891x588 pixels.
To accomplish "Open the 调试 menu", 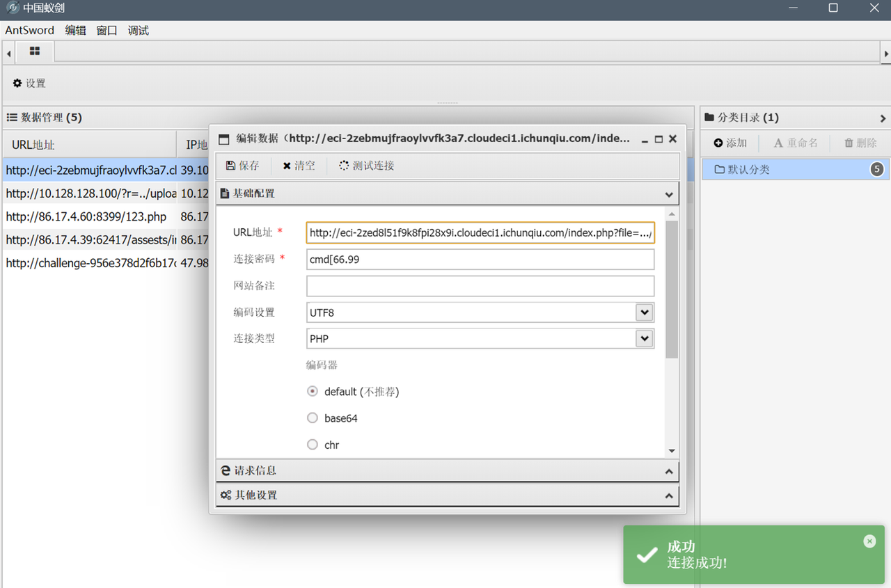I will (138, 31).
